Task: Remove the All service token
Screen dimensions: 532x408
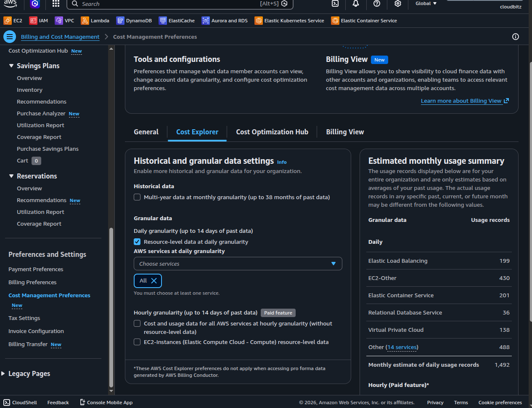Action: coord(154,281)
